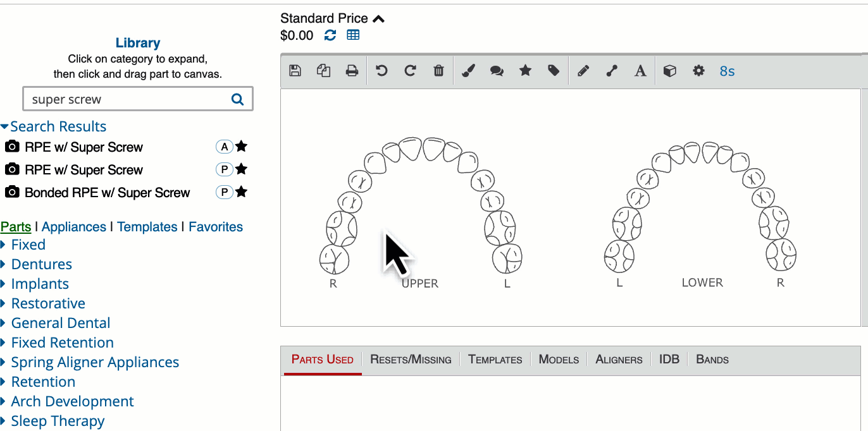This screenshot has width=868, height=431.
Task: Open the Aligners tab
Action: (619, 360)
